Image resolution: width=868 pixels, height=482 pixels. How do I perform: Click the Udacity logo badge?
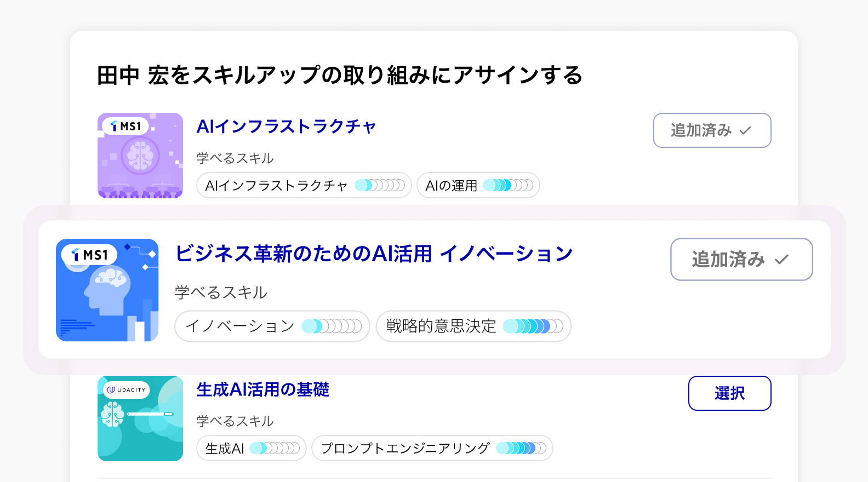126,389
